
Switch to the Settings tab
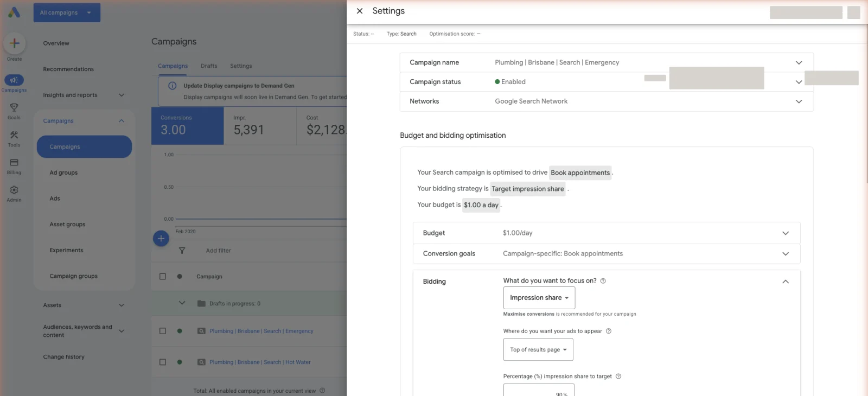[x=241, y=66]
